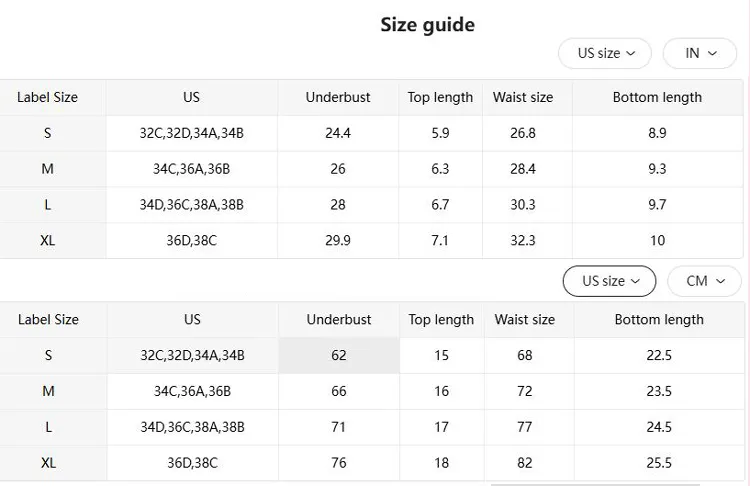Select the underbust cell showing 66
750x486 pixels.
pyautogui.click(x=338, y=391)
